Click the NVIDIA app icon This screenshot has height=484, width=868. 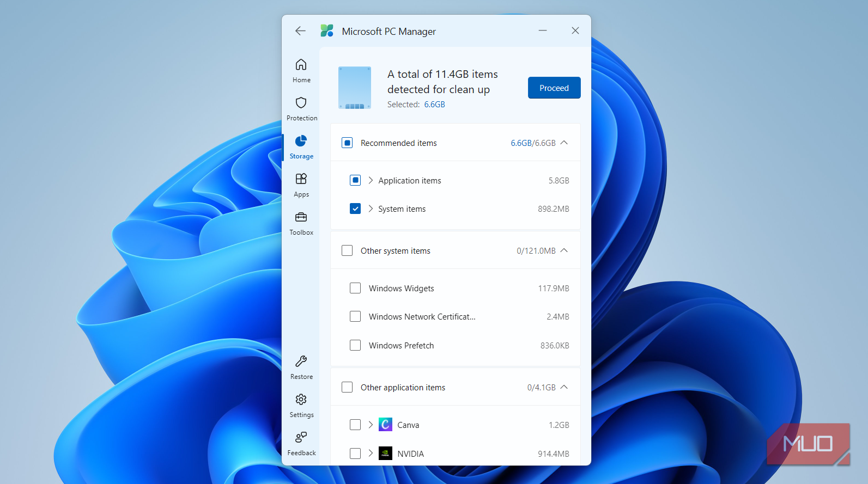[385, 453]
